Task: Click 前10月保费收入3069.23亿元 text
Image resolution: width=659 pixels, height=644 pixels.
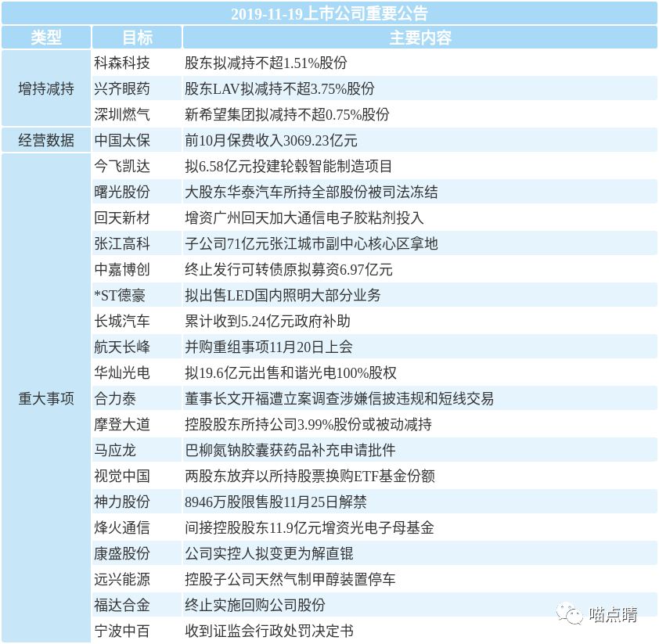Action: tap(271, 140)
